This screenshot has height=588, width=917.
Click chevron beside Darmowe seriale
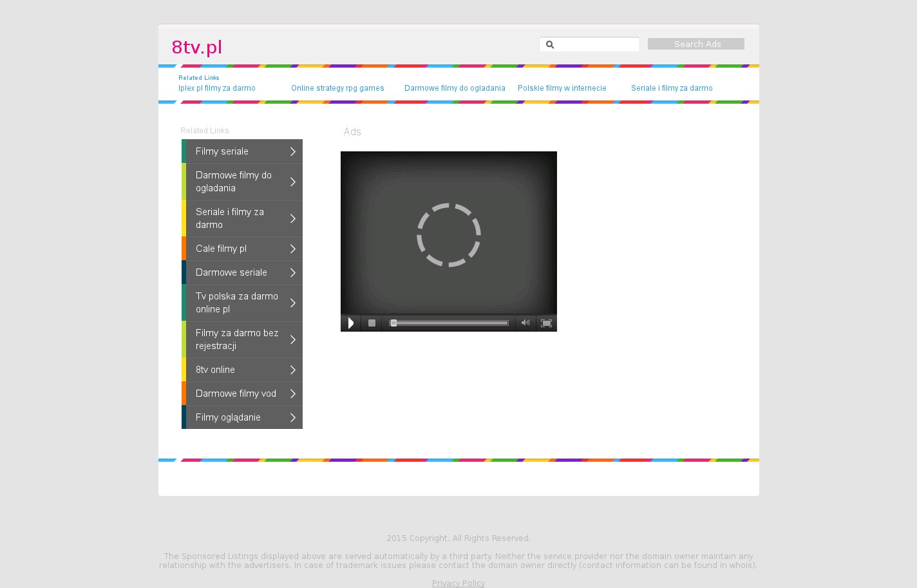click(292, 272)
